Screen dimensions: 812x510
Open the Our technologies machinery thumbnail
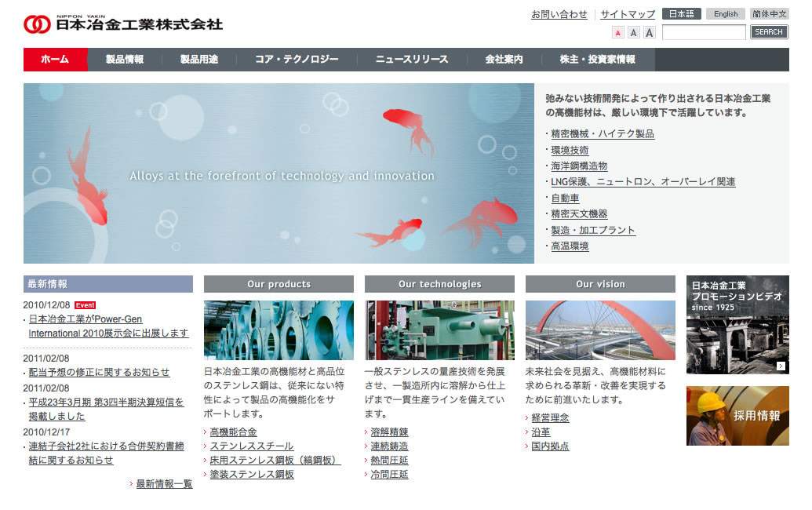[x=439, y=330]
